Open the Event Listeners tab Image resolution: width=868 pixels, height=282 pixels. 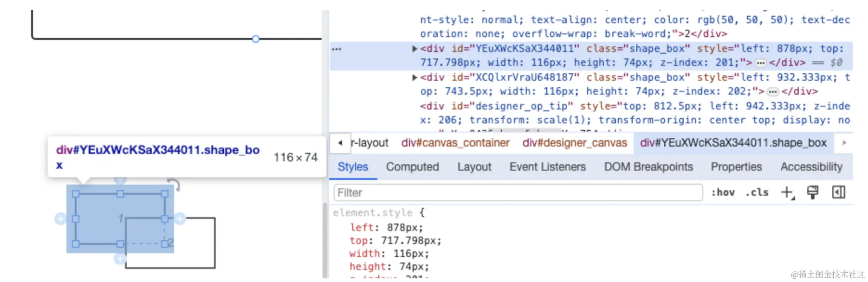click(548, 167)
